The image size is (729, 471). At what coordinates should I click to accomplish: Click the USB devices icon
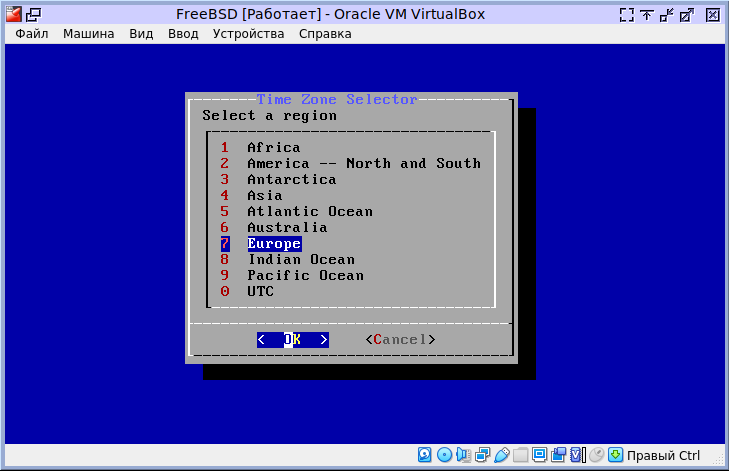502,455
